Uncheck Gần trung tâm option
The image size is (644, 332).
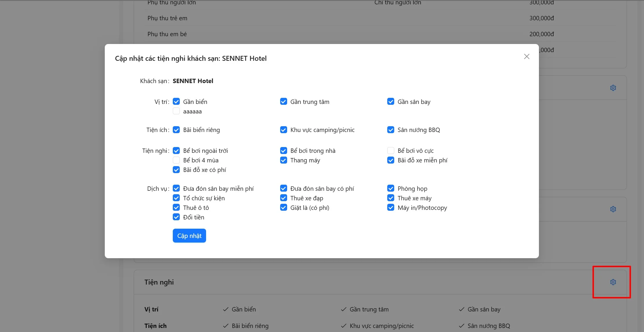tap(283, 102)
